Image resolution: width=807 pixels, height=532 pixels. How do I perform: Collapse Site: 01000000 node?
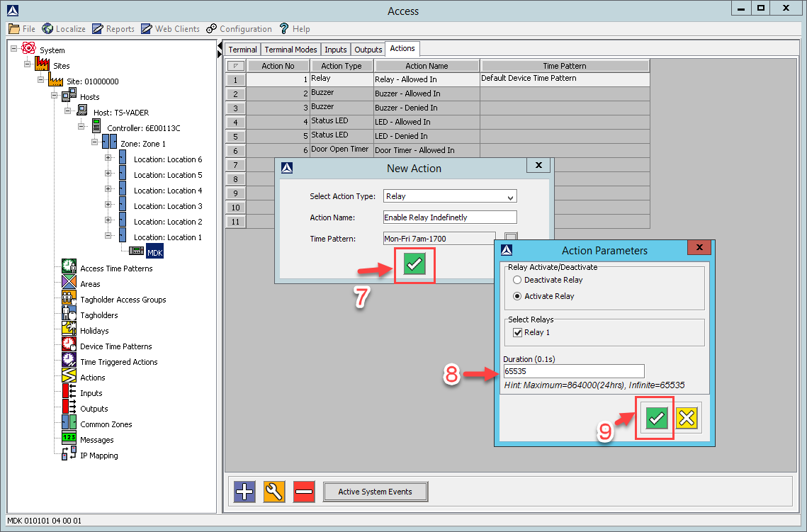[x=40, y=80]
